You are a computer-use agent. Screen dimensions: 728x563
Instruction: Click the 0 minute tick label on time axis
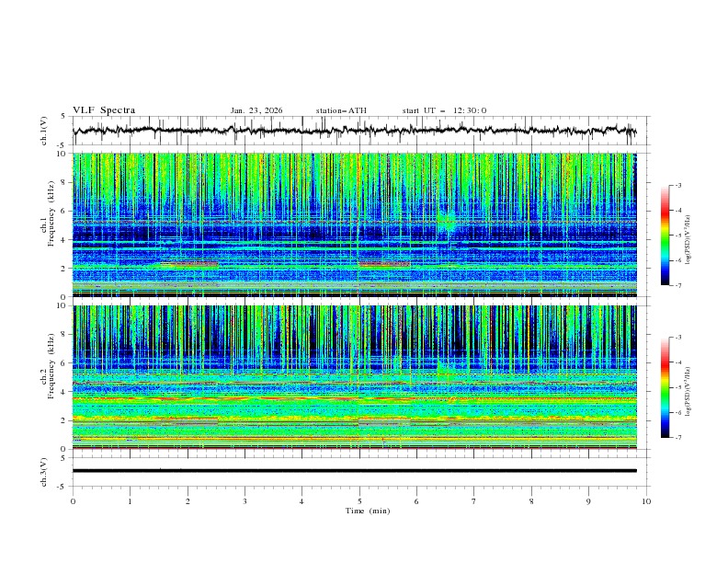[73, 501]
